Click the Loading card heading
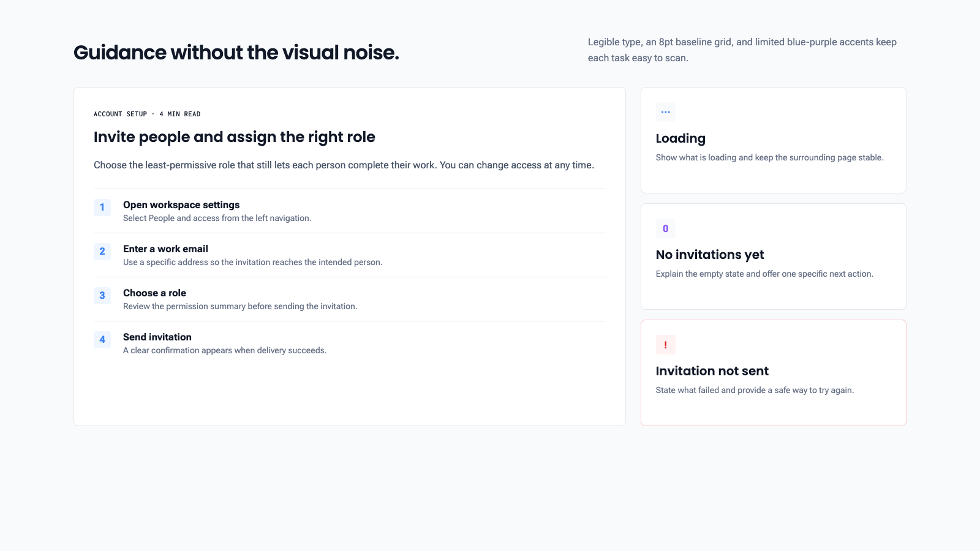980x551 pixels. click(680, 138)
